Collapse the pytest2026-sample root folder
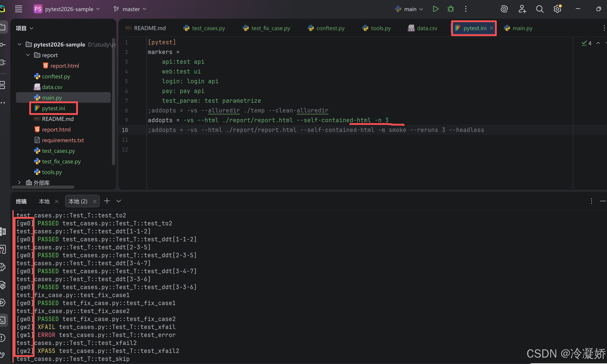 (19, 45)
